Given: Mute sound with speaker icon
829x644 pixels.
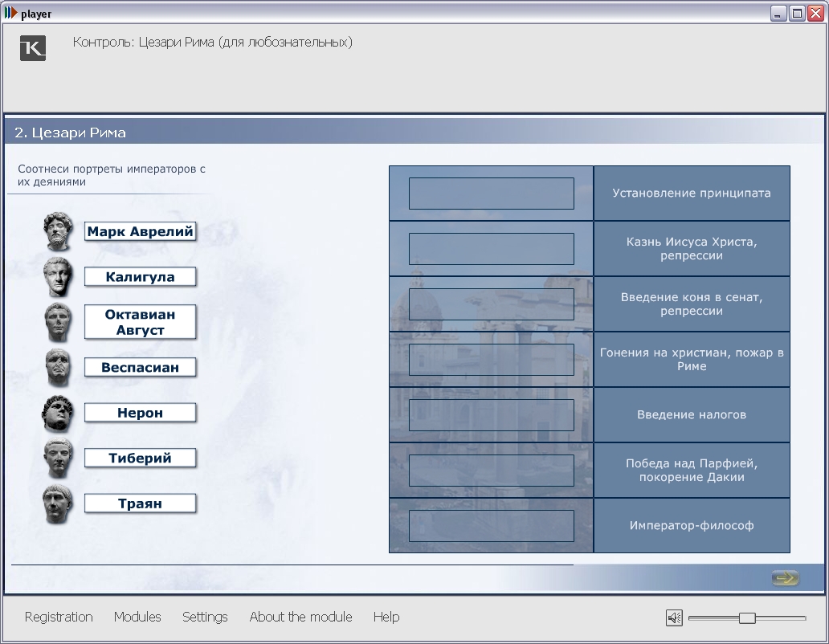Looking at the screenshot, I should click(674, 618).
